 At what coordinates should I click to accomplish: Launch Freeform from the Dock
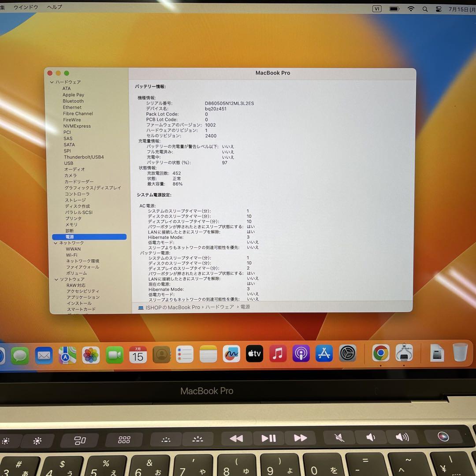pos(232,353)
